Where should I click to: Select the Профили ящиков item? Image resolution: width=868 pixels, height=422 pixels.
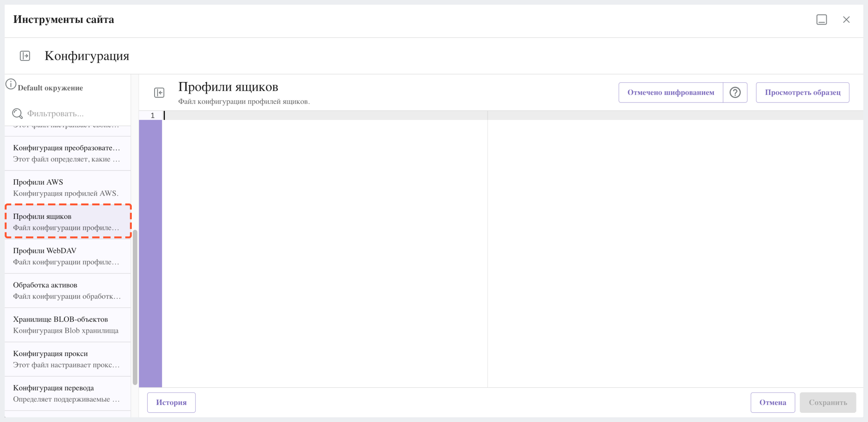[68, 222]
